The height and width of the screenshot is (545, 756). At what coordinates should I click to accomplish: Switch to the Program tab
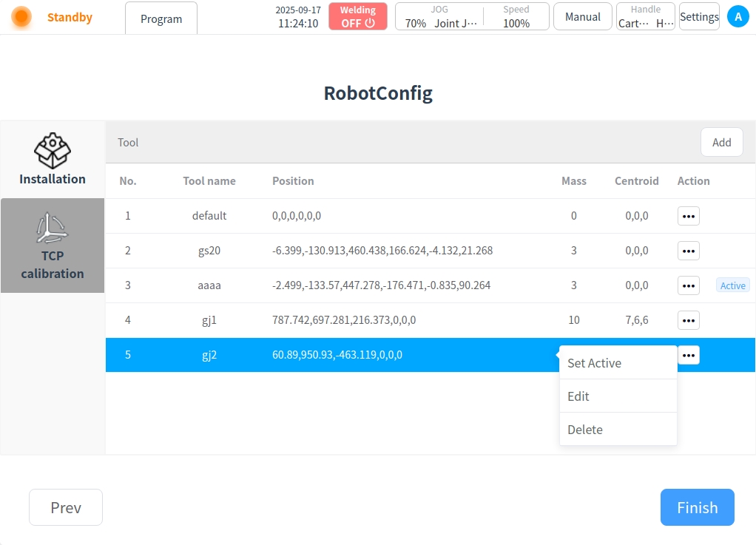pyautogui.click(x=161, y=18)
